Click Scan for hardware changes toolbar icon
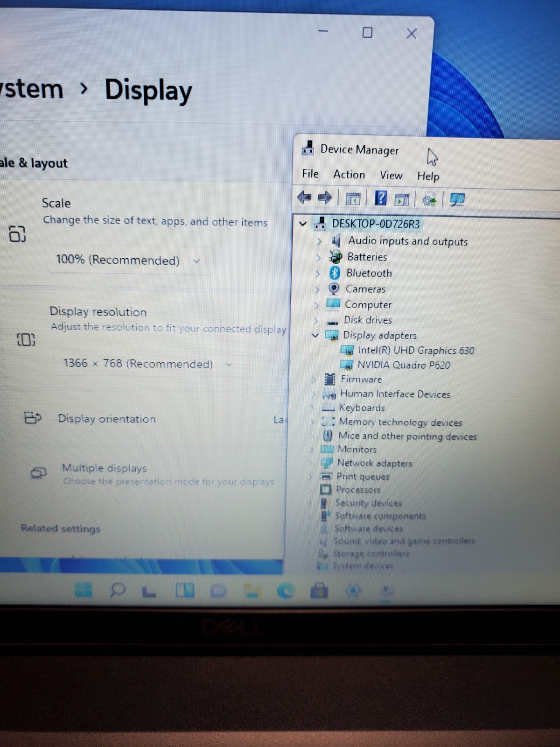This screenshot has width=560, height=747. (x=457, y=200)
